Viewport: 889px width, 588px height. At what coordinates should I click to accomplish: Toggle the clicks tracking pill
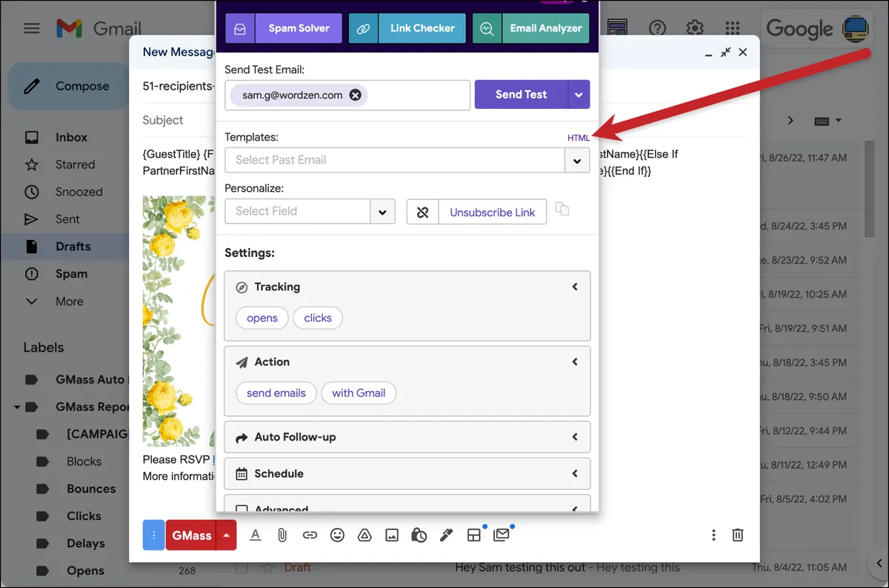click(x=318, y=318)
